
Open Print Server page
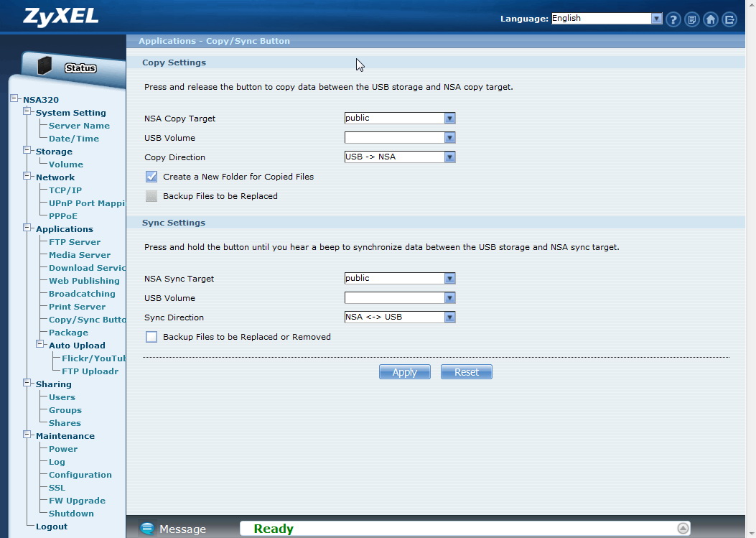click(77, 307)
